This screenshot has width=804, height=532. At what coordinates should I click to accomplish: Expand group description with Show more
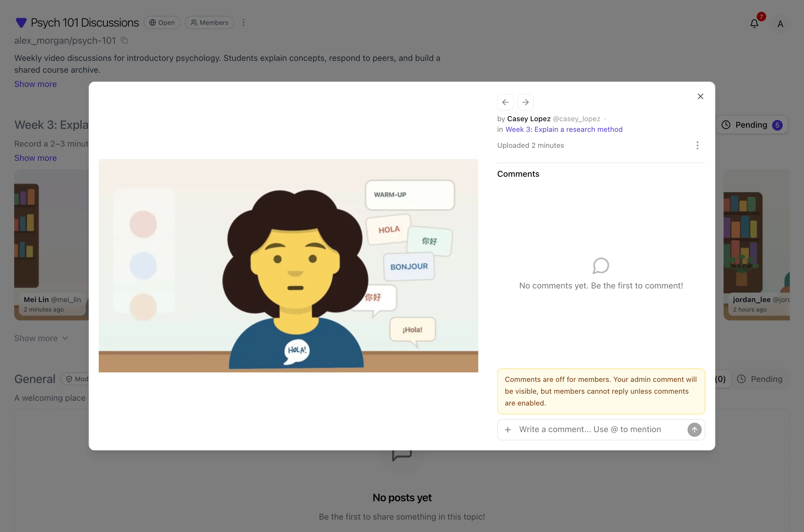coord(35,84)
